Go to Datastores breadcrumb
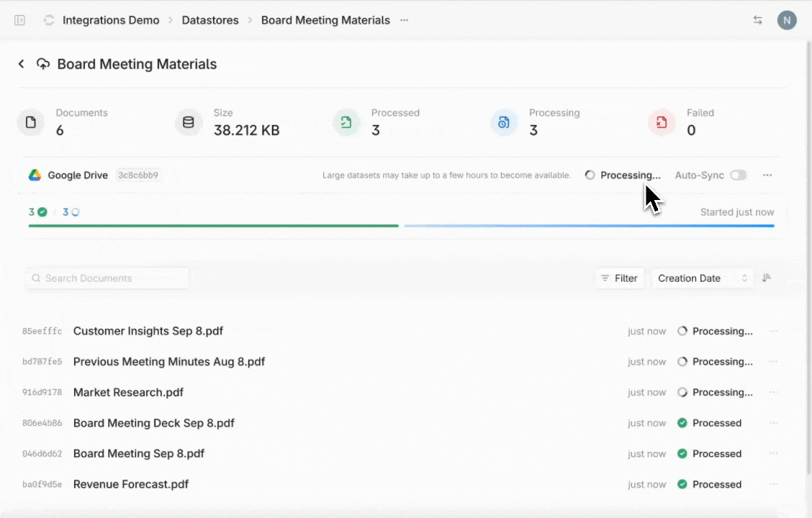The height and width of the screenshot is (518, 812). (210, 20)
